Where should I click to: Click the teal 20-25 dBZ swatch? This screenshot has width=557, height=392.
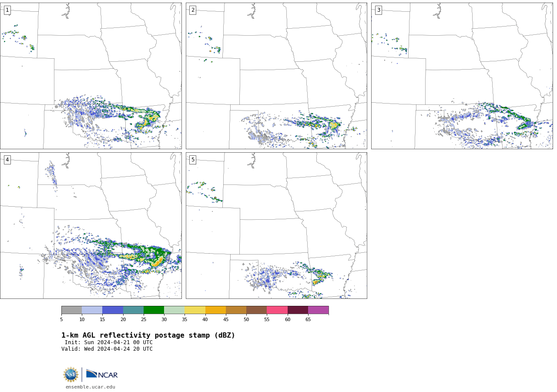click(x=133, y=310)
